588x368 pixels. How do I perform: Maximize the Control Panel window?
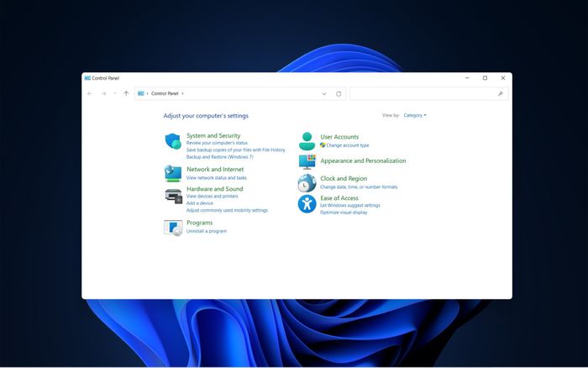pyautogui.click(x=485, y=78)
